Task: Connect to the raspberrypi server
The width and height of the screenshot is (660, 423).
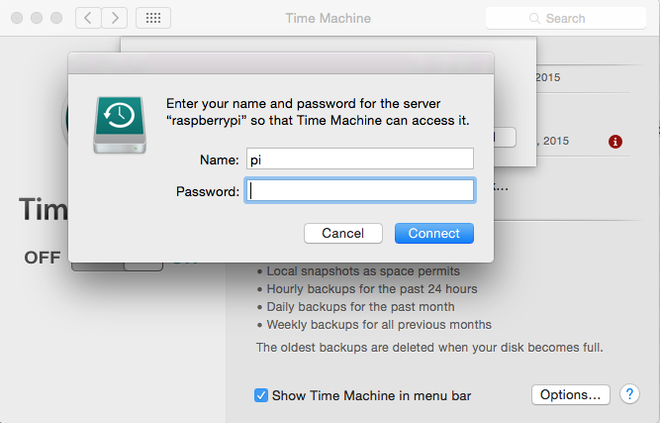Action: tap(434, 233)
